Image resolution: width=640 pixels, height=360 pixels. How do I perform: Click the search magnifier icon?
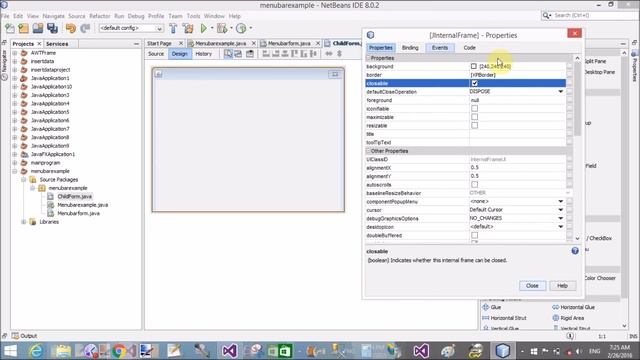(546, 16)
